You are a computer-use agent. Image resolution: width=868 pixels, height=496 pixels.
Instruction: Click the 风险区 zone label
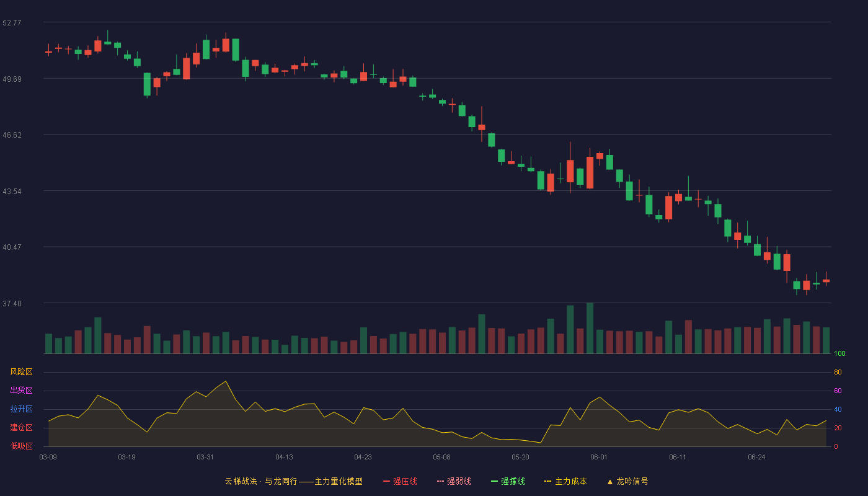click(21, 372)
